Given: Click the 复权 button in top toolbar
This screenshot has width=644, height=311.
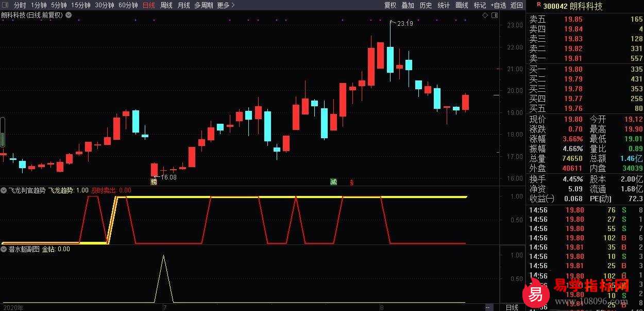Looking at the screenshot, I should coord(390,5).
